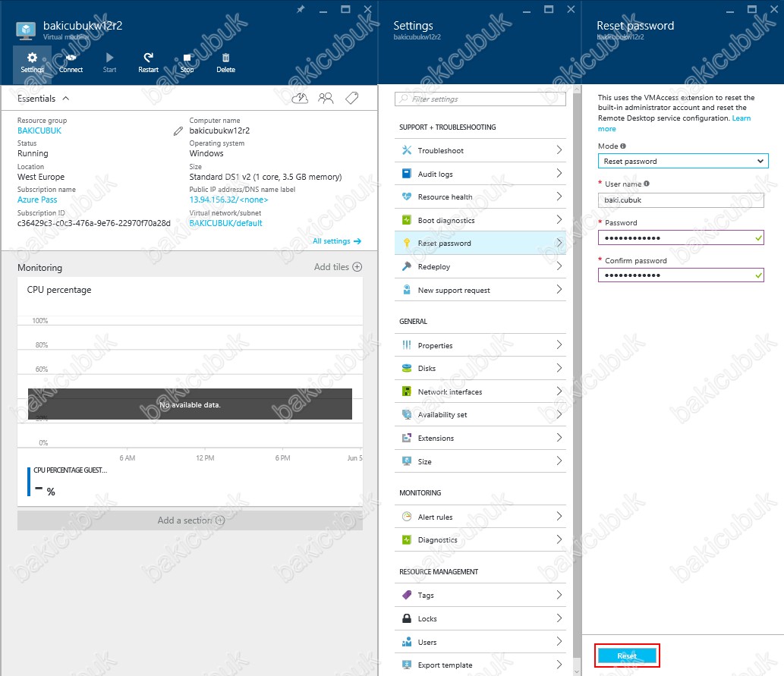Viewport: 784px width, 676px height.
Task: Open Alert rules settings item
Action: point(480,517)
